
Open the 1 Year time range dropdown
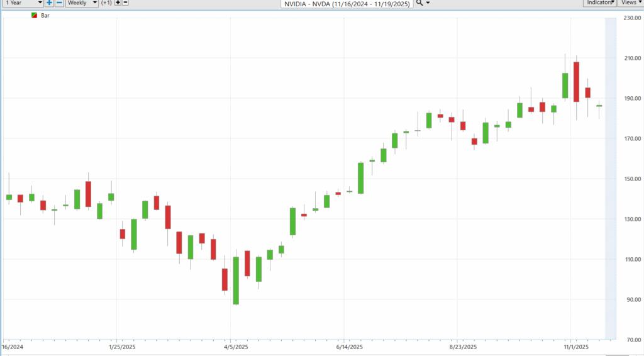23,3
